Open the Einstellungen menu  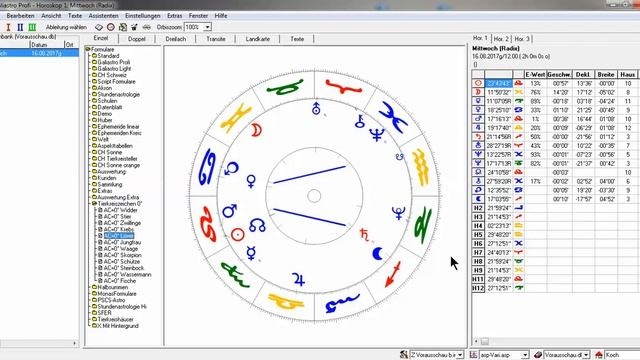pyautogui.click(x=142, y=16)
